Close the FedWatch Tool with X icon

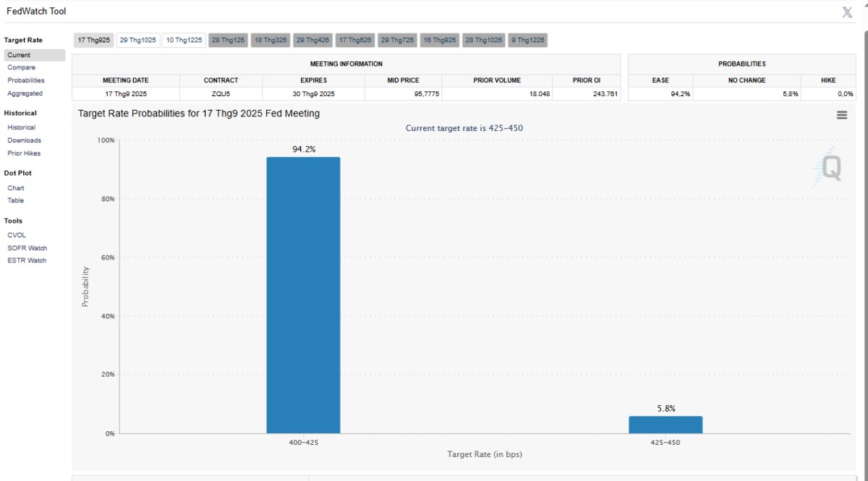(x=847, y=12)
